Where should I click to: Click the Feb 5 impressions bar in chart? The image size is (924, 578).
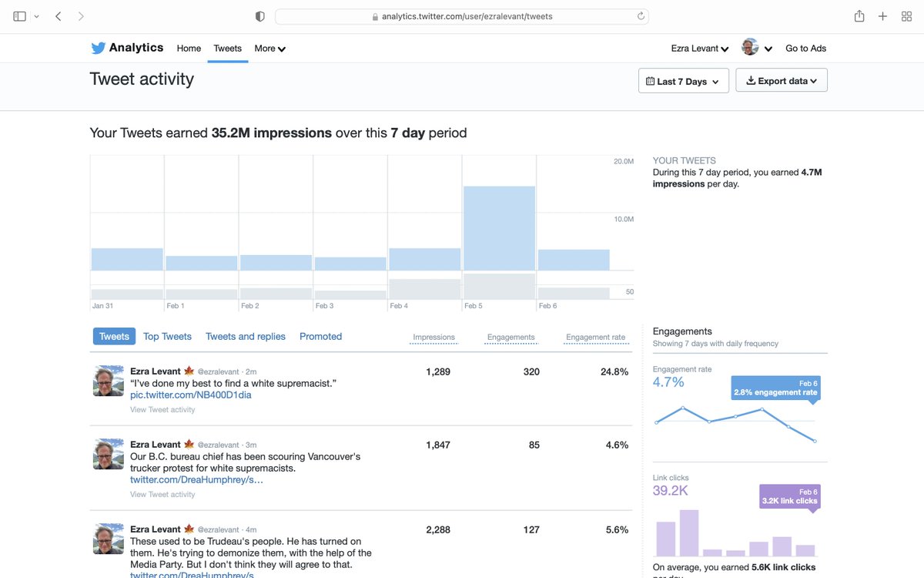click(499, 228)
